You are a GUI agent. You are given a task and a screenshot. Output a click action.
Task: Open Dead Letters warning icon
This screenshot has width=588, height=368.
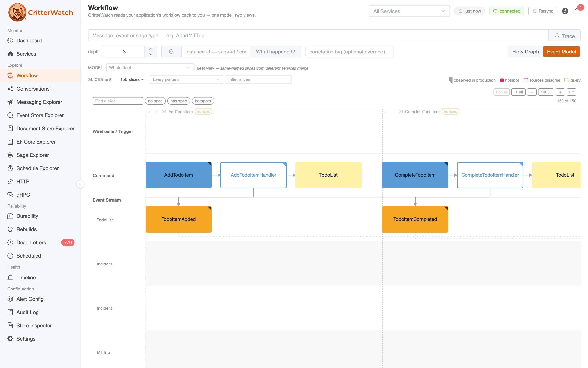pos(10,243)
